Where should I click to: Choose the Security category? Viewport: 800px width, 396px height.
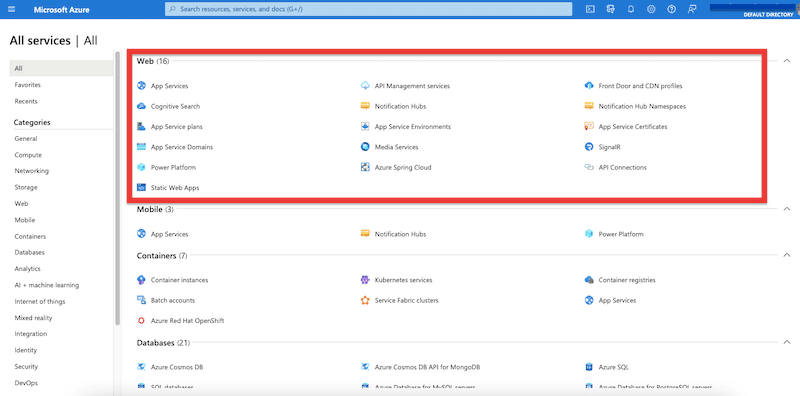(x=26, y=366)
